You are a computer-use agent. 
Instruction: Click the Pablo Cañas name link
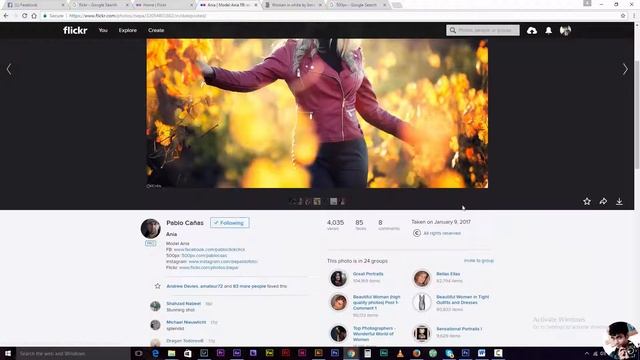185,223
